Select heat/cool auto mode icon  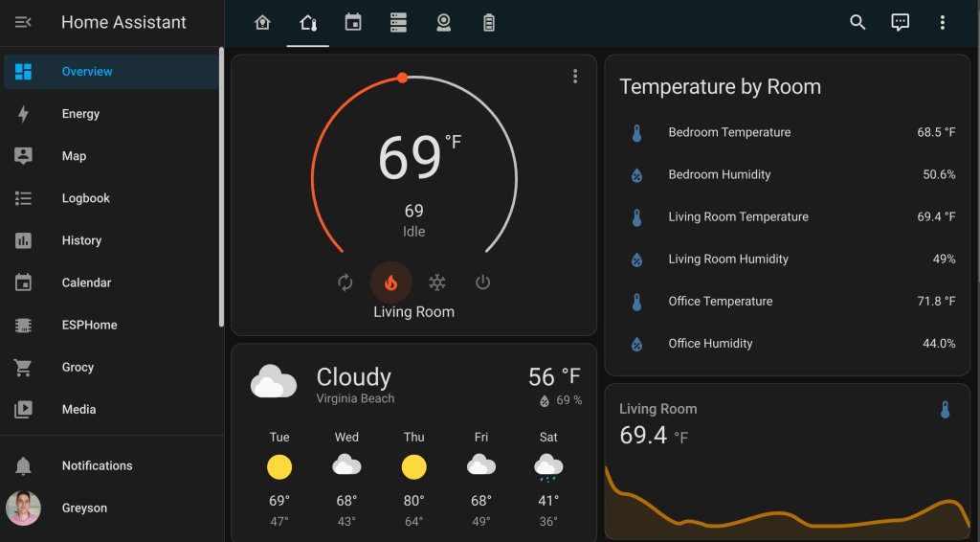coord(345,282)
